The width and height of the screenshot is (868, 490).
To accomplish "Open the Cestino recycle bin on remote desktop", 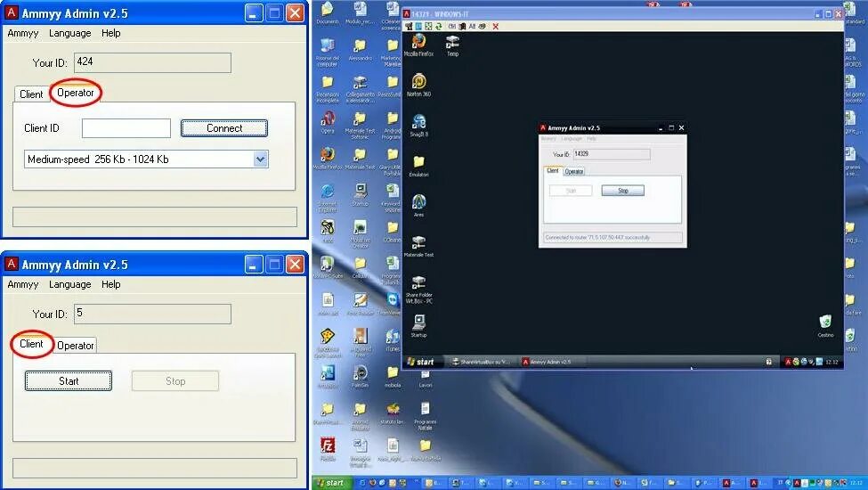I will coord(825,325).
